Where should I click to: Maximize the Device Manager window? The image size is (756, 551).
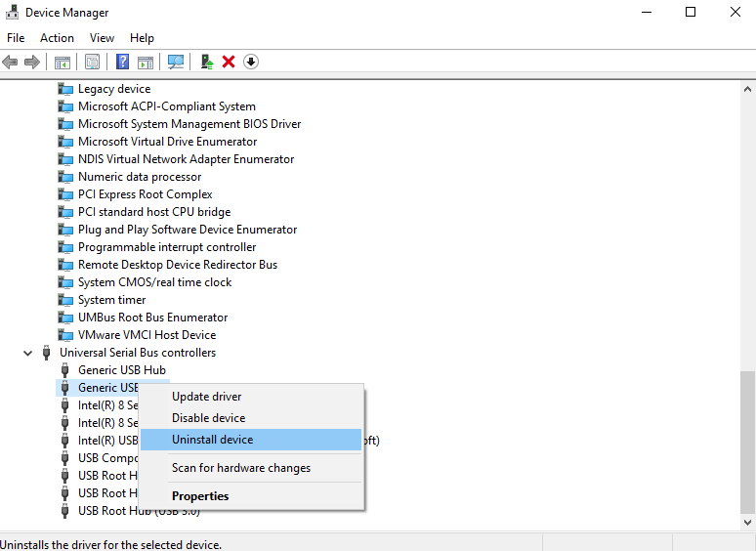click(x=691, y=12)
